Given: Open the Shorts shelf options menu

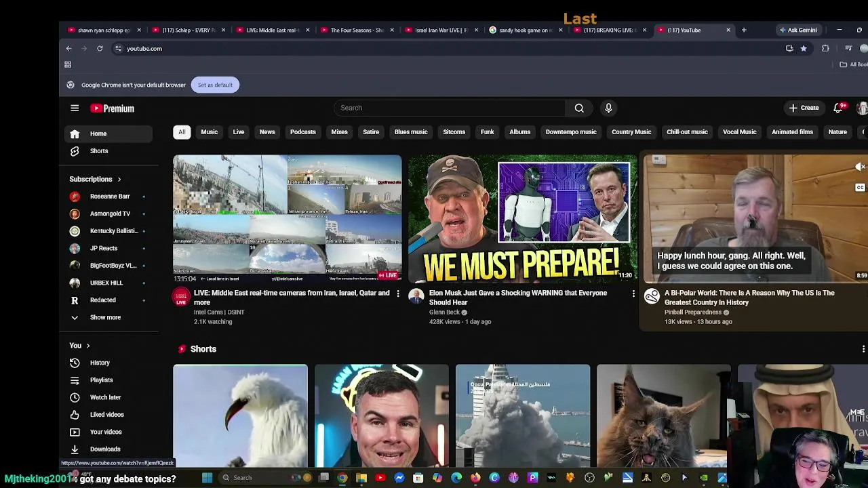Looking at the screenshot, I should pos(863,349).
